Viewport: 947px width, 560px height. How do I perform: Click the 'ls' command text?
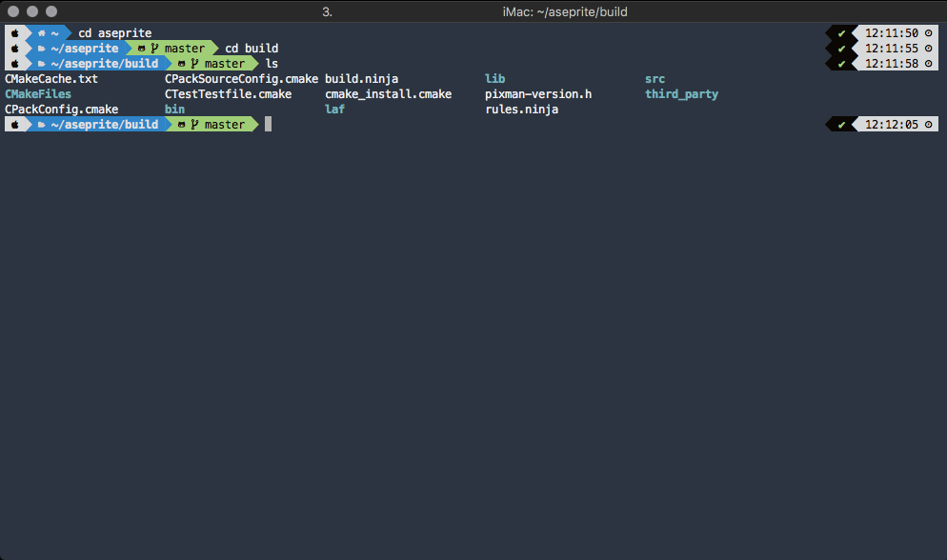(272, 64)
